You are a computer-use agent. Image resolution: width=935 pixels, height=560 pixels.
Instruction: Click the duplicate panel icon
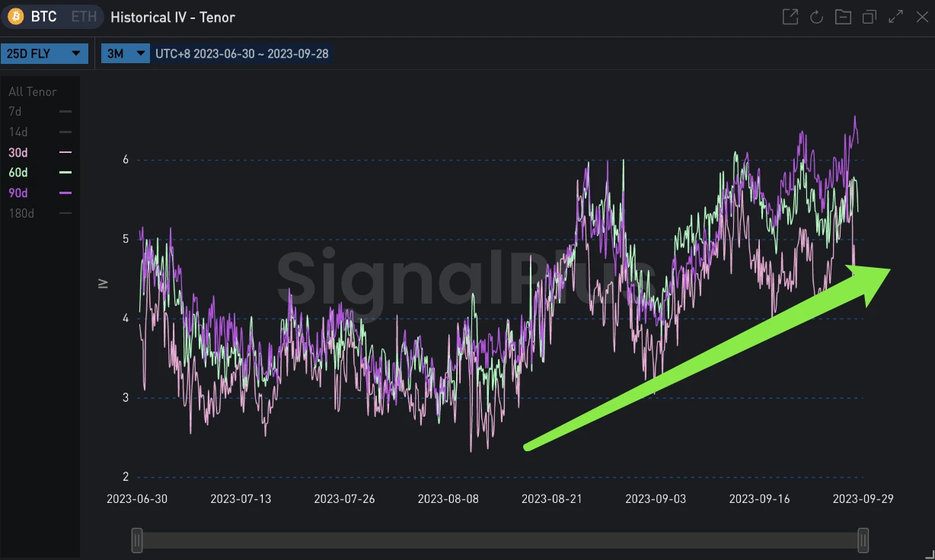(x=870, y=17)
